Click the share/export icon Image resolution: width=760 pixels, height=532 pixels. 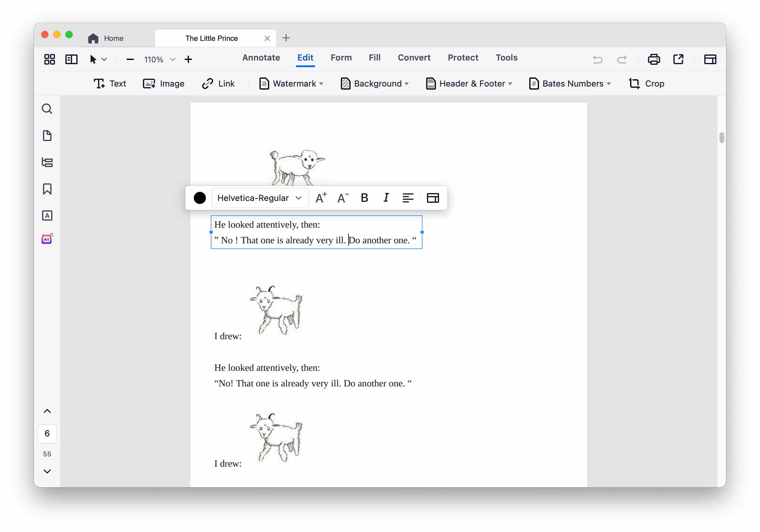(x=678, y=60)
